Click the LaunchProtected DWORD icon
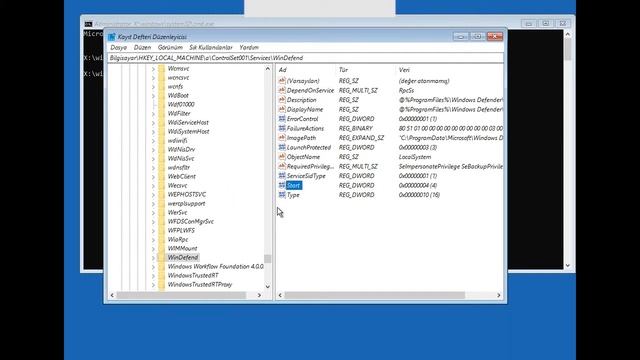Screen dimensions: 640x360 (282, 147)
